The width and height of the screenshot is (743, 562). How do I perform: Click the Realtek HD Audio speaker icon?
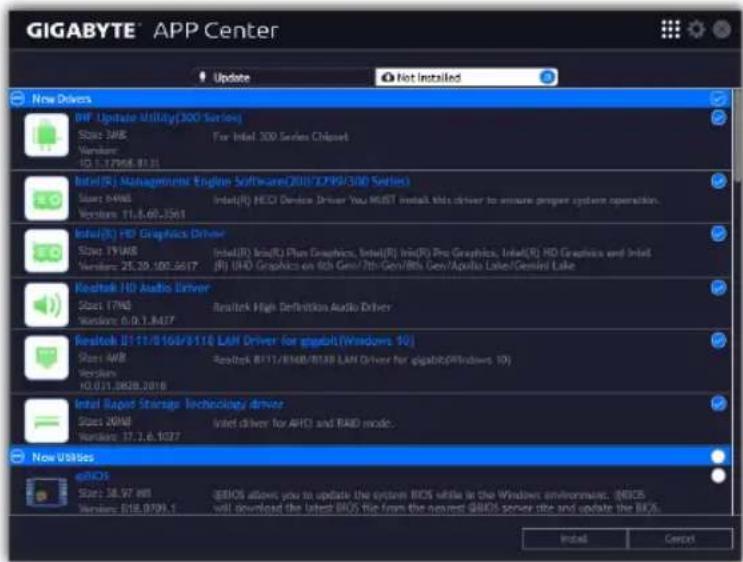pyautogui.click(x=46, y=305)
